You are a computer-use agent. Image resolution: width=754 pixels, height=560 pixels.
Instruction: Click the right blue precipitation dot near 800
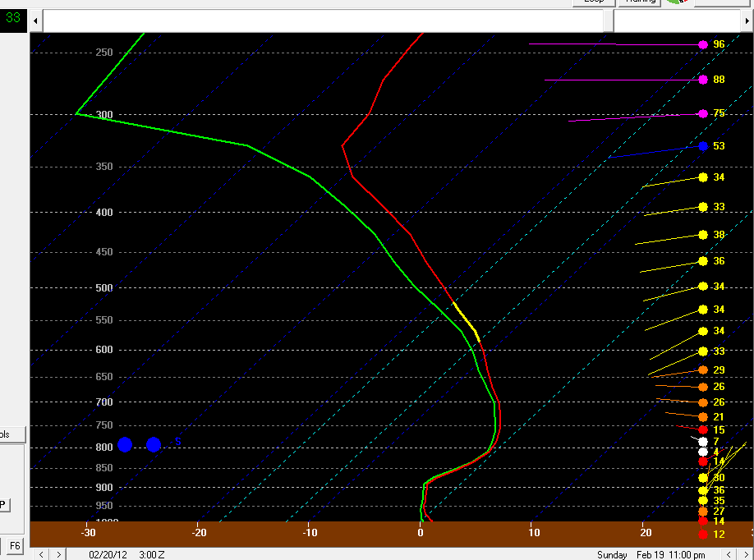coord(154,445)
